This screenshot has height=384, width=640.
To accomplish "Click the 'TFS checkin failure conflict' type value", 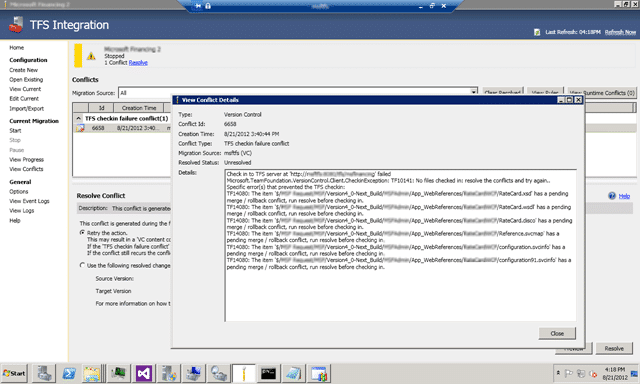I will (256, 144).
